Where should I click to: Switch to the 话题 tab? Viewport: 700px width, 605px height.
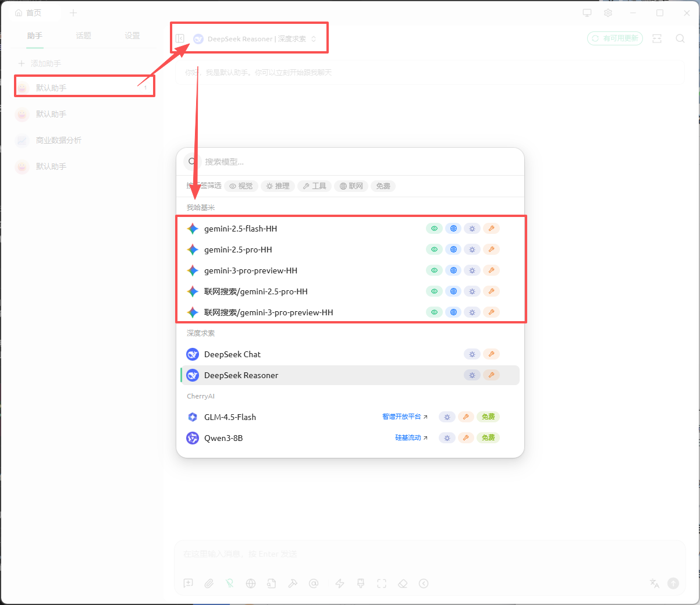[x=83, y=35]
